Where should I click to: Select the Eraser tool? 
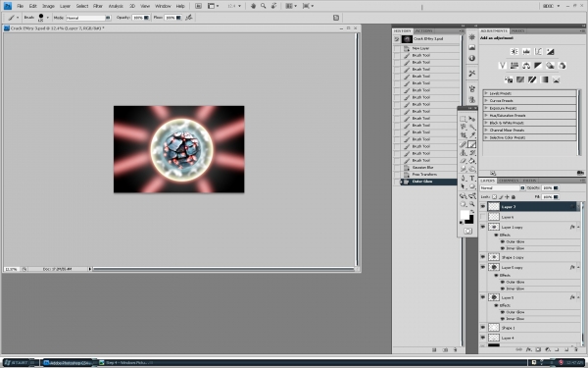pos(464,161)
